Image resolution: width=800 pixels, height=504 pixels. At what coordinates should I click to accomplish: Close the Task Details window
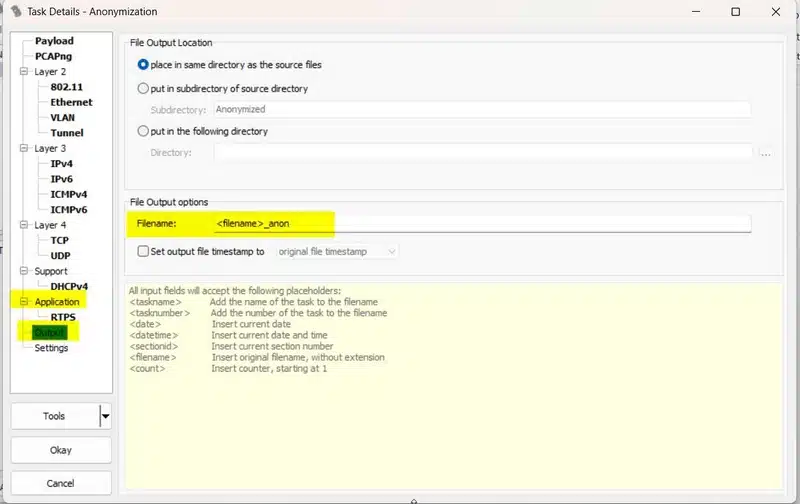(776, 11)
